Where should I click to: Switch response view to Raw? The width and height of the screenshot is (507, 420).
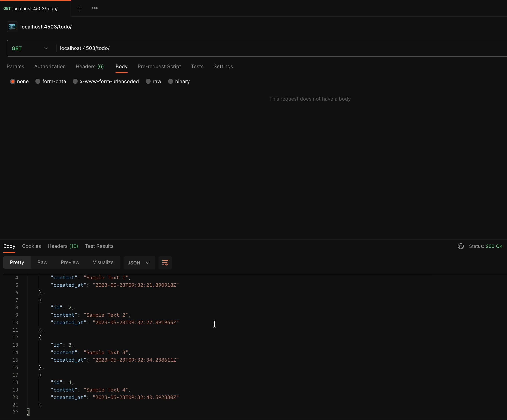point(42,262)
